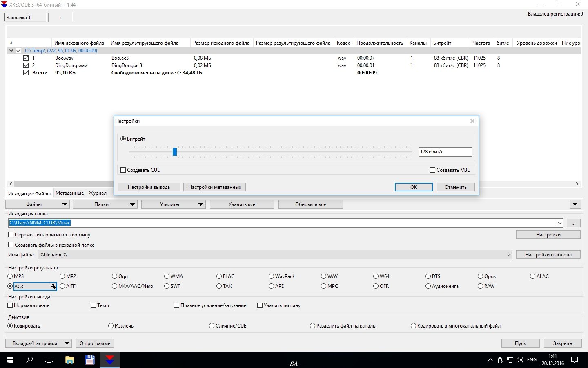588x368 pixels.
Task: Click the volume speaker tray icon
Action: pyautogui.click(x=519, y=360)
